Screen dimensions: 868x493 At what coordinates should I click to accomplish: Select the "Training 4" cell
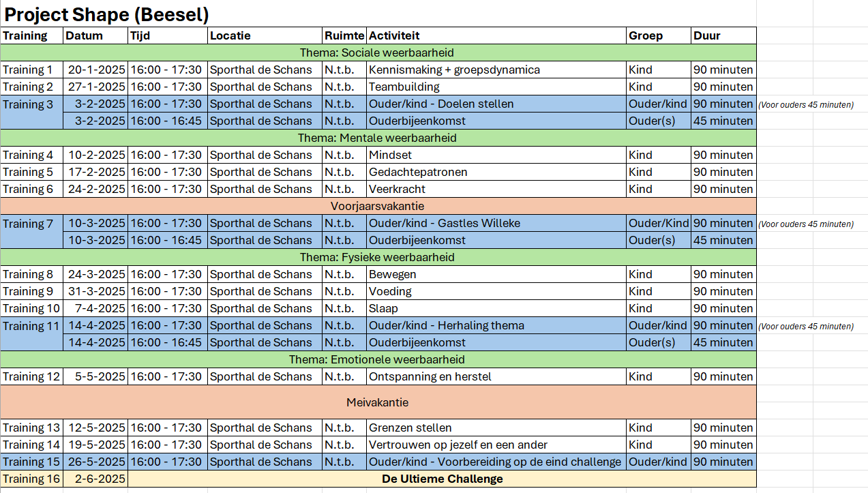(x=32, y=155)
